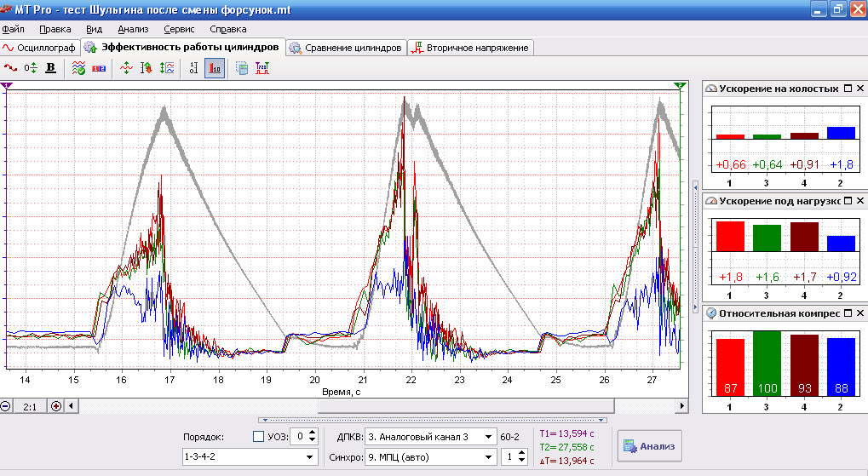Open the Правка menu
This screenshot has height=476, width=868.
tap(55, 29)
